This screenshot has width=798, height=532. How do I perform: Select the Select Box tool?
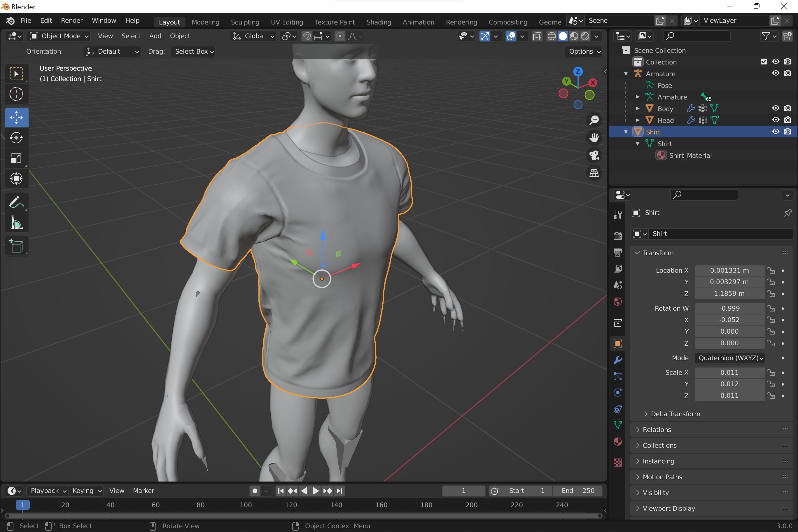tap(16, 73)
